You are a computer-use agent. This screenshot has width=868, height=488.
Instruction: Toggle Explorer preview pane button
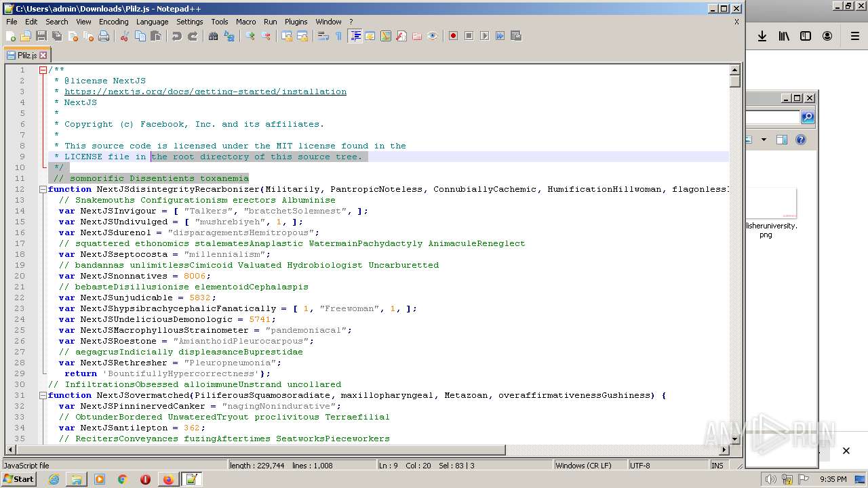pos(781,140)
